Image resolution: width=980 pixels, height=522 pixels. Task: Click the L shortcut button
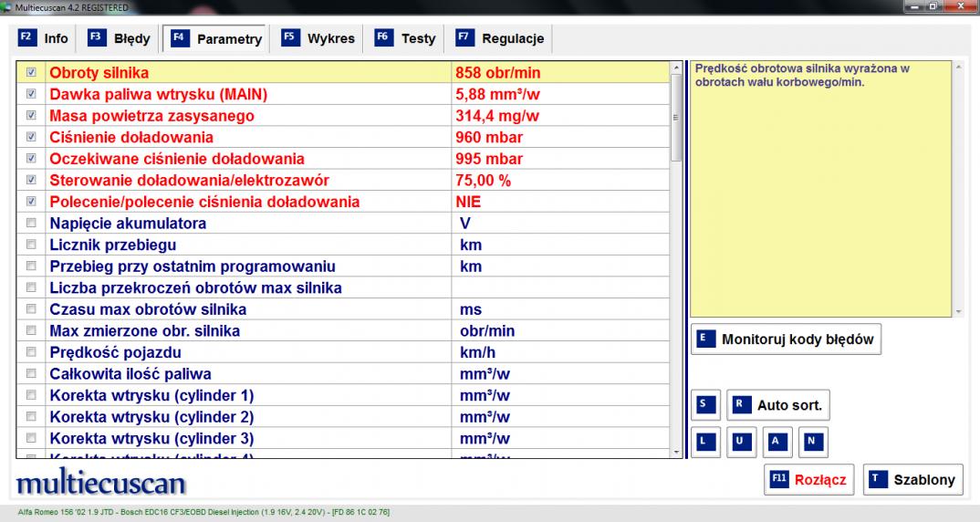(x=704, y=442)
